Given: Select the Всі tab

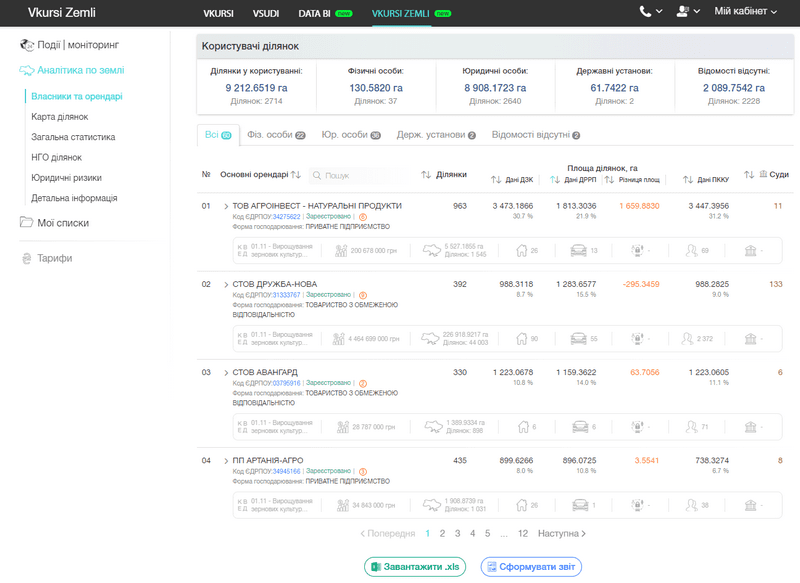Looking at the screenshot, I should (x=218, y=135).
